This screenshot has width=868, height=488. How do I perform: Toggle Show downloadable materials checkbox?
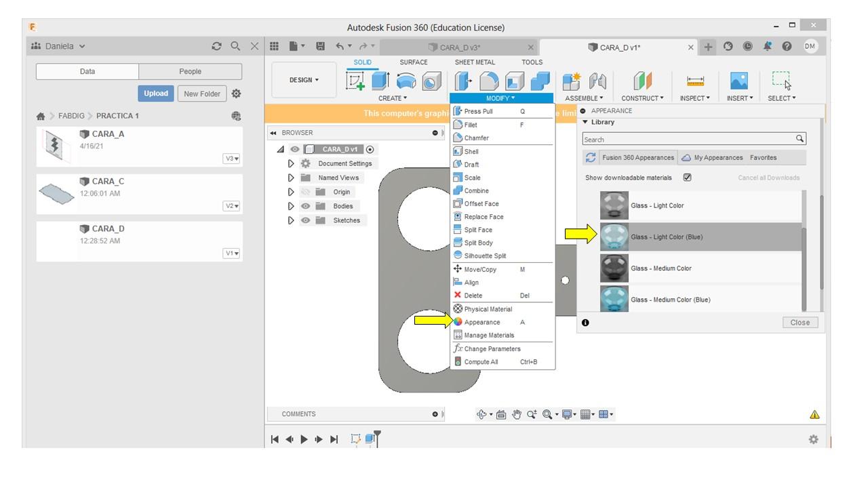coord(688,178)
